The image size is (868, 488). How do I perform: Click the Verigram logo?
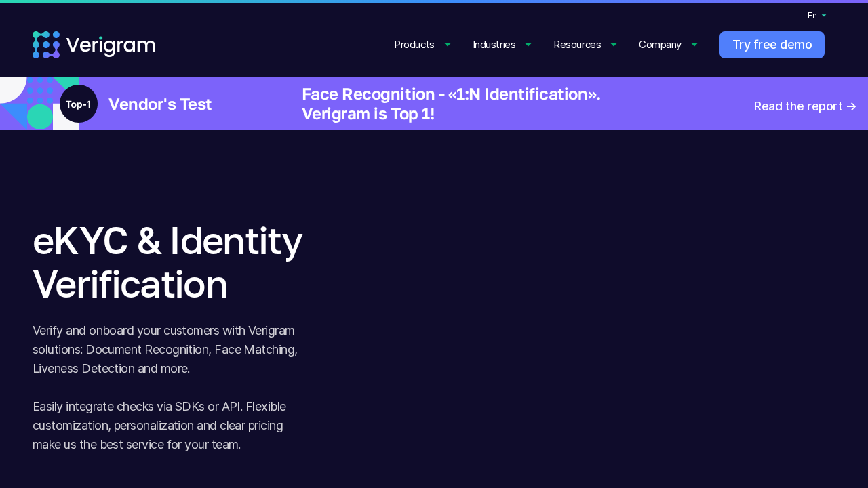click(x=94, y=43)
